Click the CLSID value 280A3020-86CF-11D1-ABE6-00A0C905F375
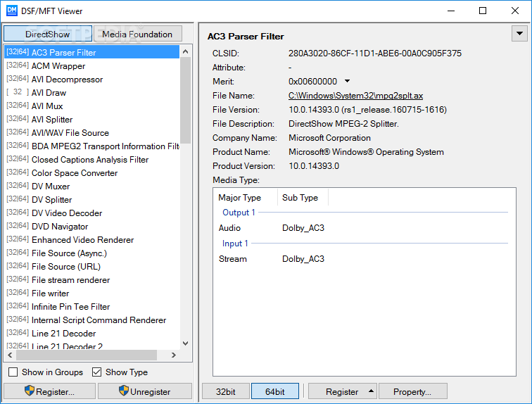The height and width of the screenshot is (404, 532). coord(375,53)
